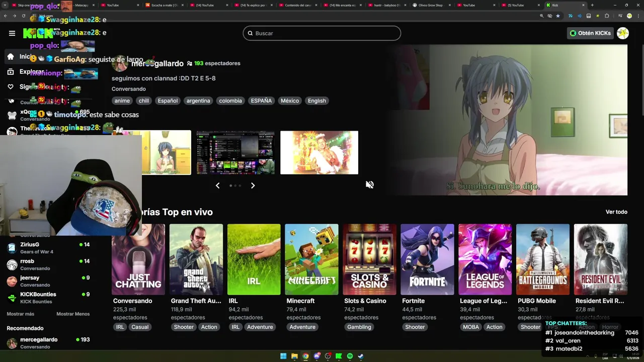The image size is (644, 362).
Task: Open the Minecraft category card
Action: (312, 259)
